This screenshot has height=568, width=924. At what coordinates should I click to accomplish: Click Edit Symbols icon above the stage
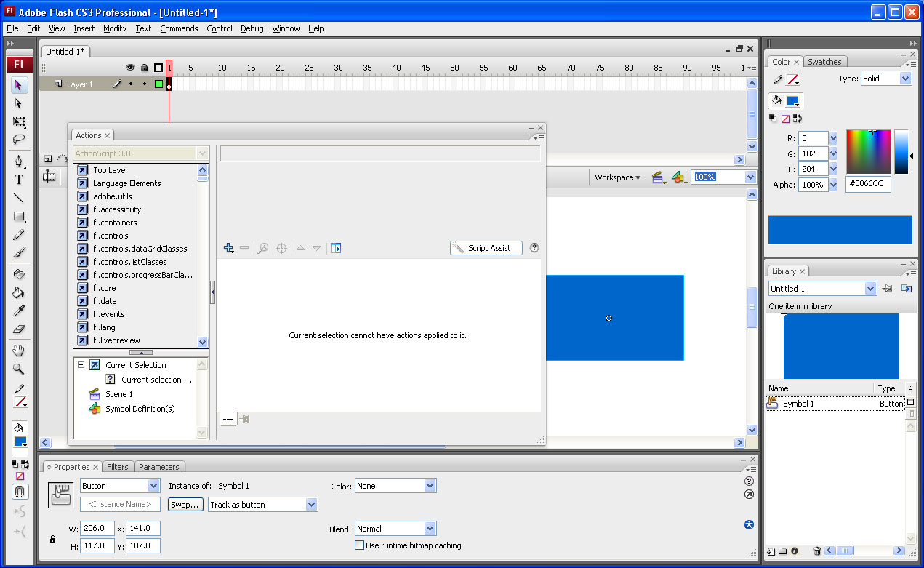[x=679, y=177]
